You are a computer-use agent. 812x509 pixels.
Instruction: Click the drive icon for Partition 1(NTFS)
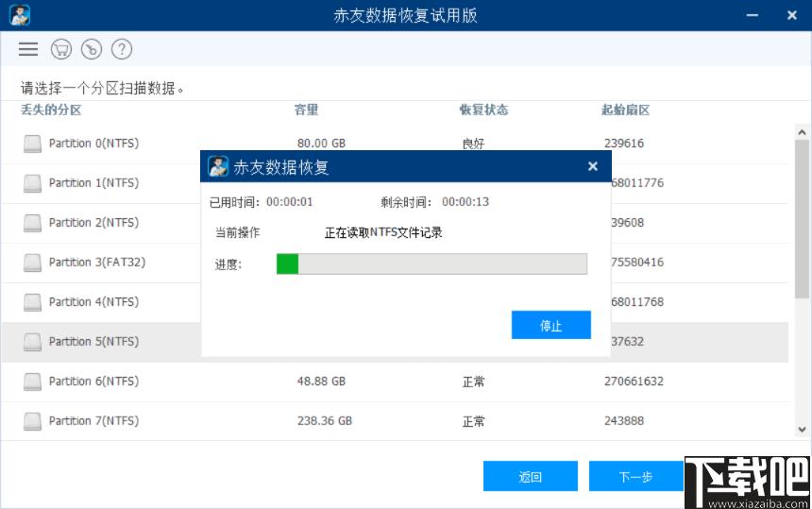coord(32,183)
